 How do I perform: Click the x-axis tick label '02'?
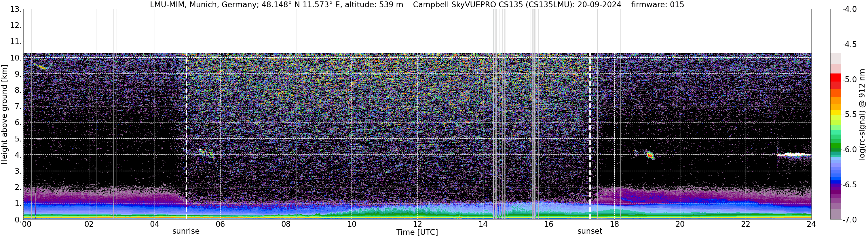click(89, 224)
